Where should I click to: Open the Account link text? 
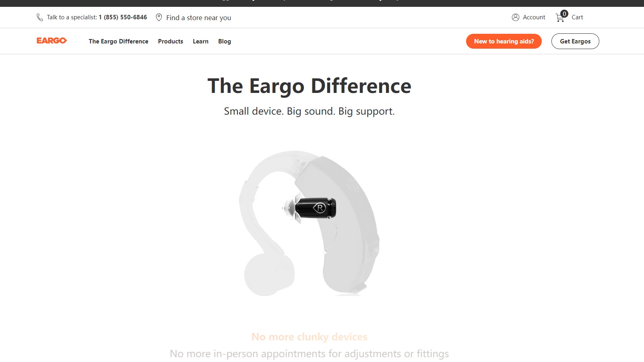[534, 17]
